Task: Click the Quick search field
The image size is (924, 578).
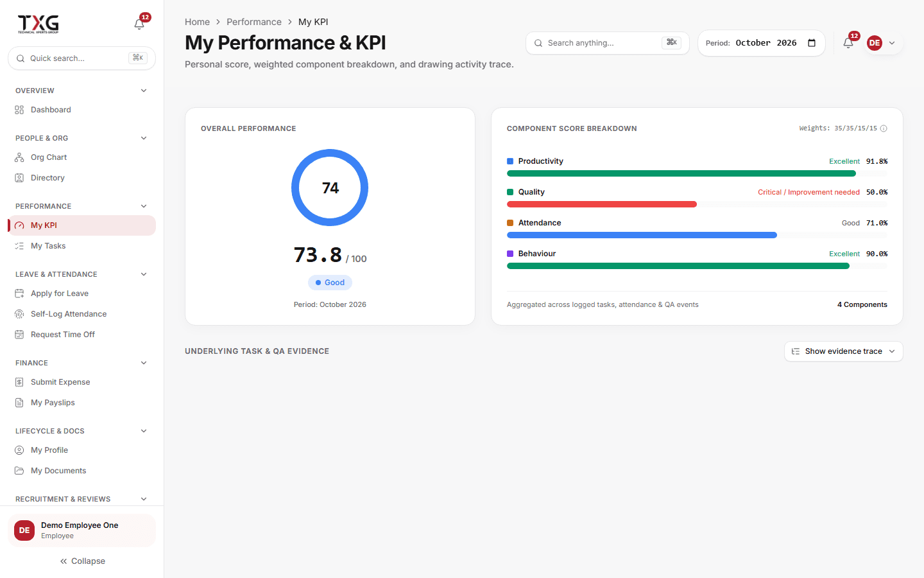Action: pyautogui.click(x=81, y=58)
